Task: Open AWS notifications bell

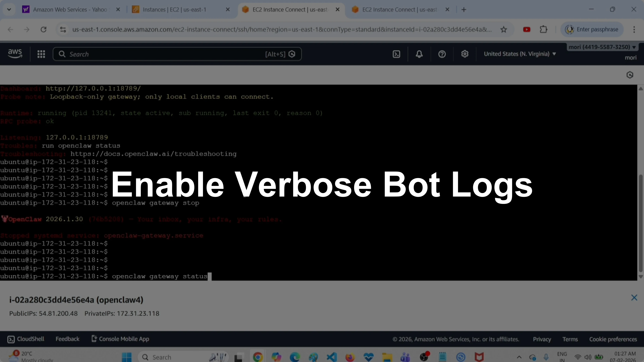Action: (419, 54)
